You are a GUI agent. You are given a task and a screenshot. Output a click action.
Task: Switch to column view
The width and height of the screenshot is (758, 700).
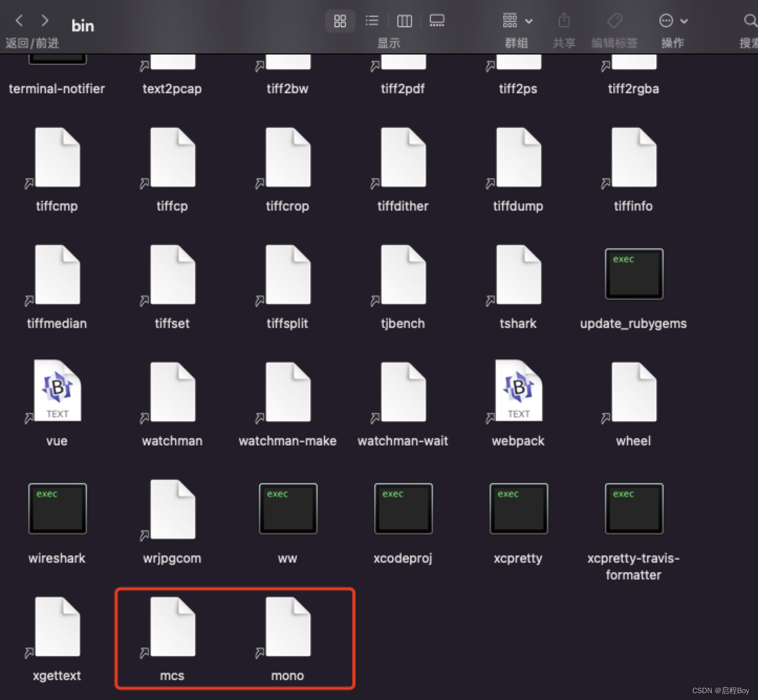pyautogui.click(x=404, y=21)
